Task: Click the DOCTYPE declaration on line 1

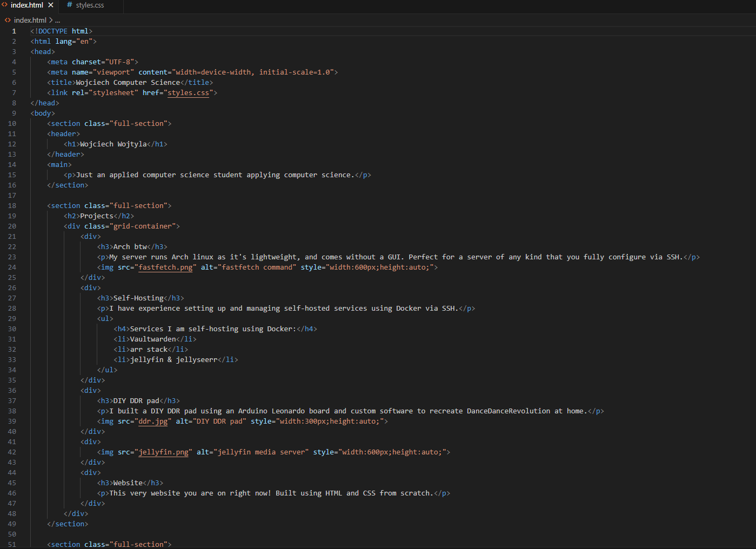Action: (62, 31)
